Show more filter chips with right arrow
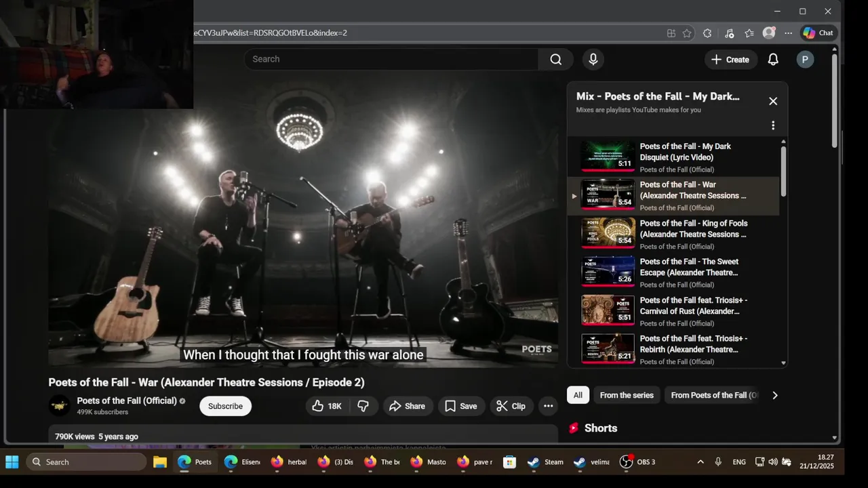The height and width of the screenshot is (488, 868). coord(775,395)
